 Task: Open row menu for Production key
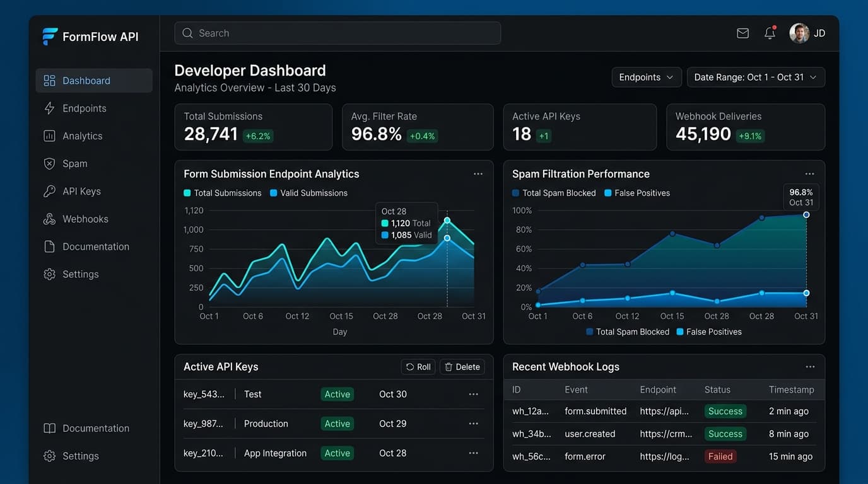coord(474,424)
